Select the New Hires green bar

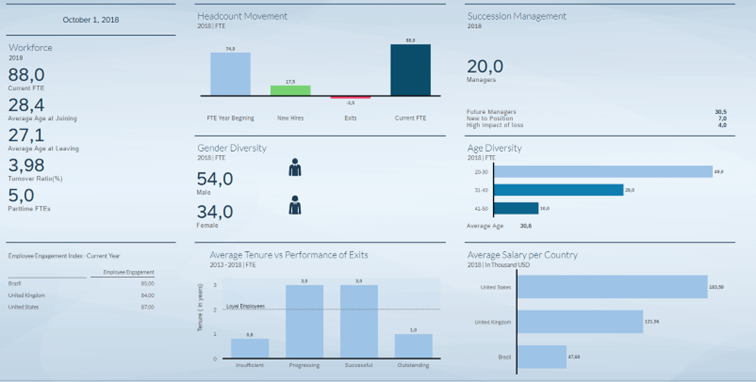point(290,90)
